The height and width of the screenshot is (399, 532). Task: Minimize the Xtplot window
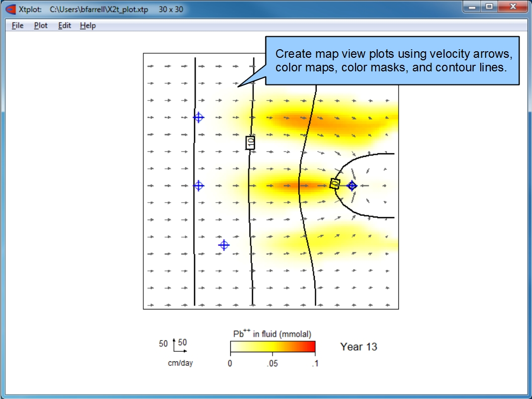point(472,7)
